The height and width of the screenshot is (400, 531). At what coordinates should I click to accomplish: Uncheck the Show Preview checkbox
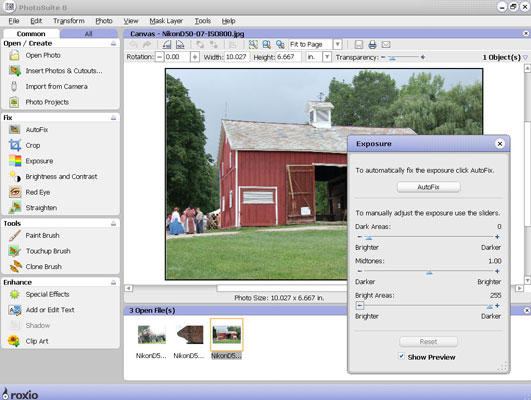tap(401, 356)
